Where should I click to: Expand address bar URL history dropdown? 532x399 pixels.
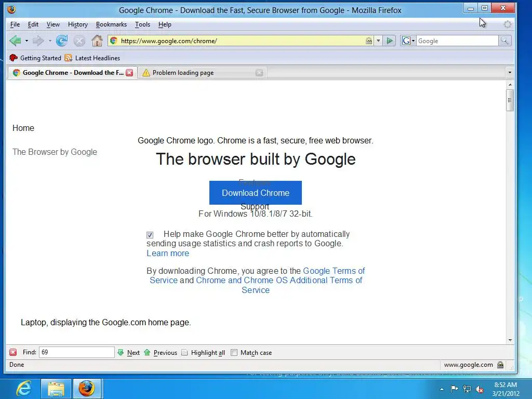tap(378, 41)
